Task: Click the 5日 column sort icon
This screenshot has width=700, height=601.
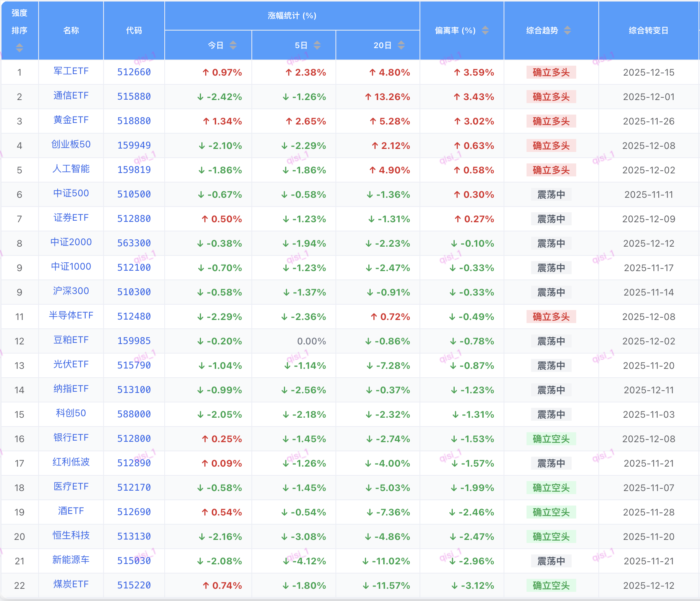Action: coord(317,45)
